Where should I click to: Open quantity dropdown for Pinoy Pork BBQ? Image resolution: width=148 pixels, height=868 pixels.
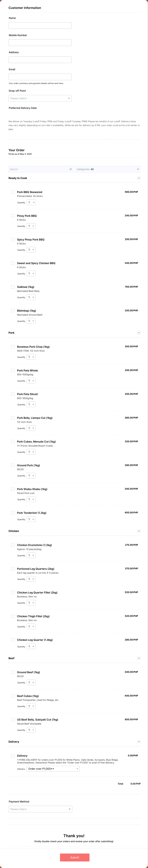[31, 226]
